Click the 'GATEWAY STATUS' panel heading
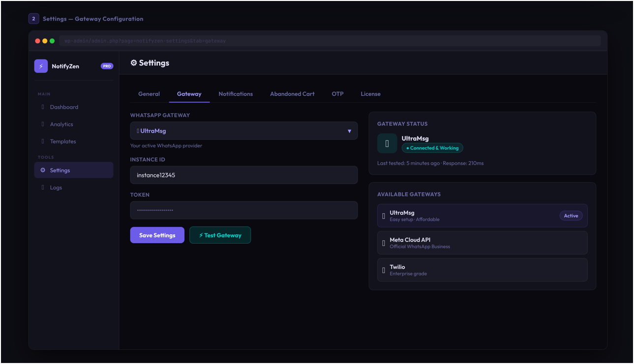This screenshot has width=634, height=364. click(x=402, y=124)
